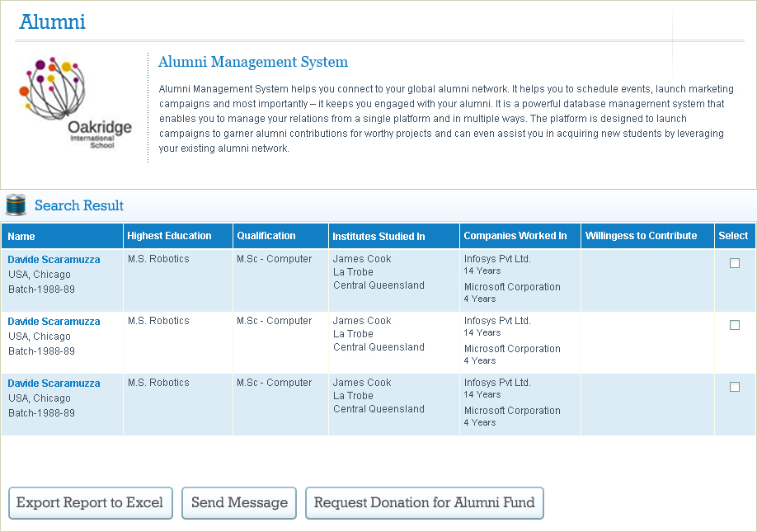The width and height of the screenshot is (757, 532).
Task: Open the third row's Davide Scaramuzza link
Action: click(54, 384)
